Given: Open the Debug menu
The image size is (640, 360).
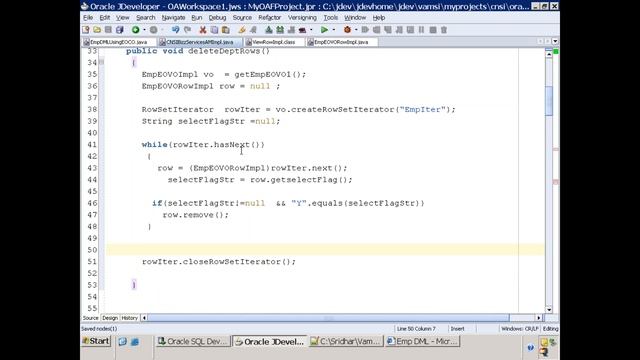Looking at the screenshot, I should pyautogui.click(x=217, y=18).
